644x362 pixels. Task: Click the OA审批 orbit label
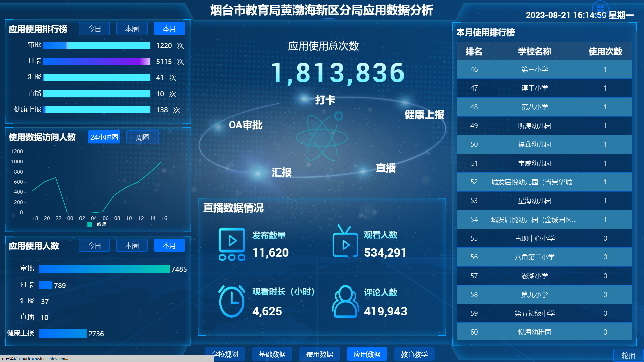[246, 125]
